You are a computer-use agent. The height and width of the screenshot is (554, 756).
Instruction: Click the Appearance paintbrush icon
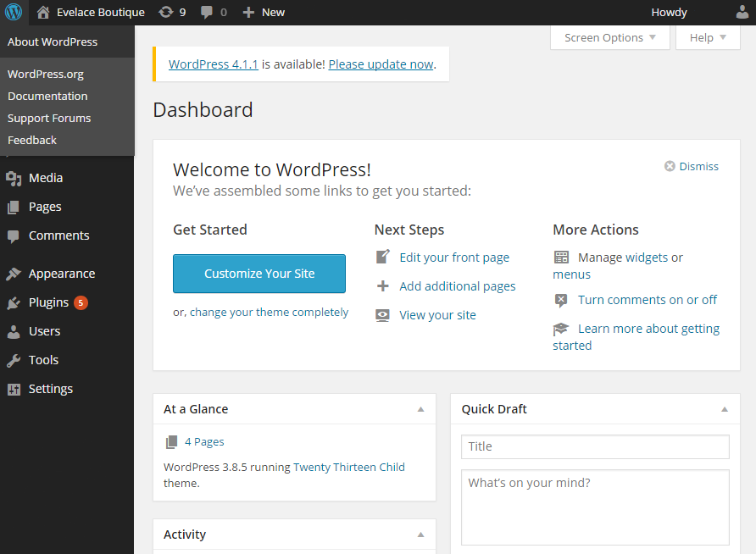pos(14,274)
